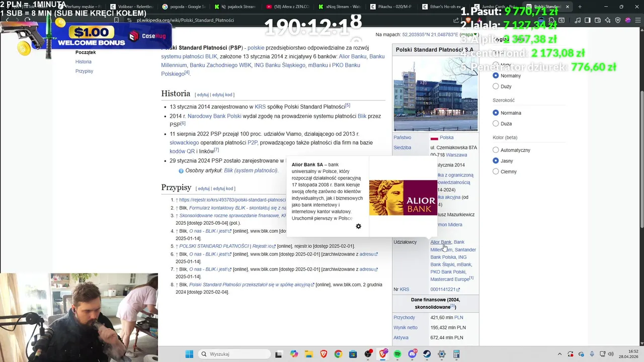The height and width of the screenshot is (362, 644).
Task: Select the Duży text size option
Action: pos(496,86)
